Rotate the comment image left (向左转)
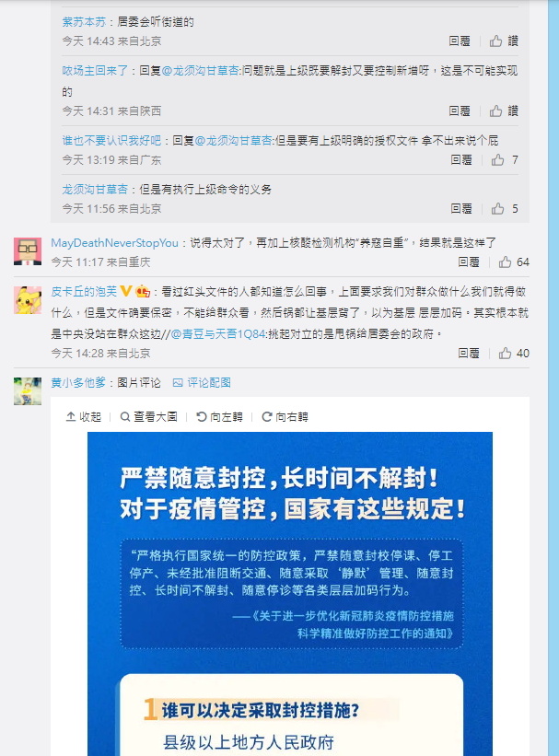Viewport: 559px width, 756px height. point(219,416)
